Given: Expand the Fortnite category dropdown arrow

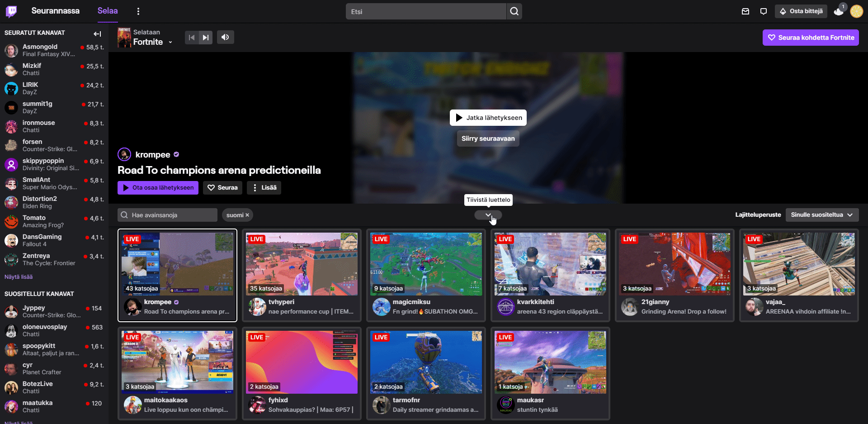Looking at the screenshot, I should 170,42.
